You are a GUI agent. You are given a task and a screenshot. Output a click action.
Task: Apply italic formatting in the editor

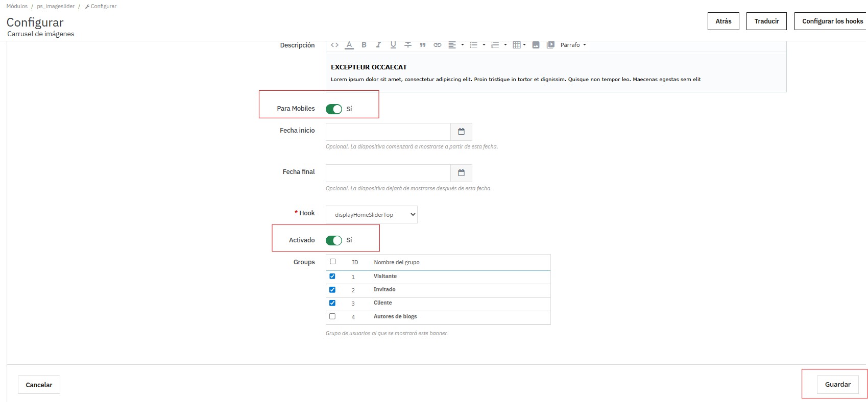pos(378,45)
